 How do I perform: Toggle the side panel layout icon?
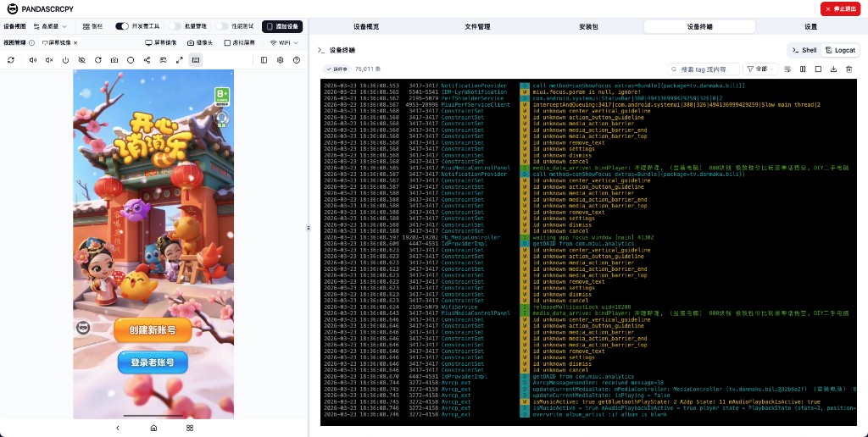(x=264, y=60)
